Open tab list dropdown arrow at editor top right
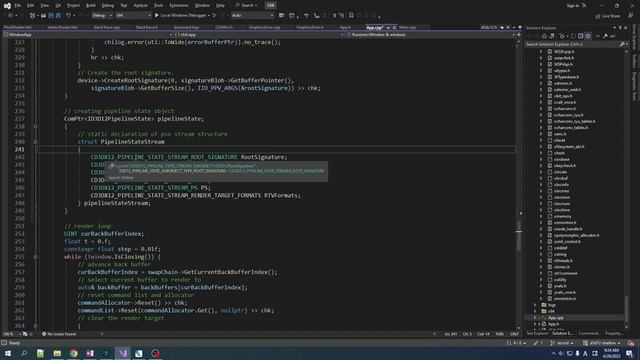The height and width of the screenshot is (360, 640). coord(514,27)
